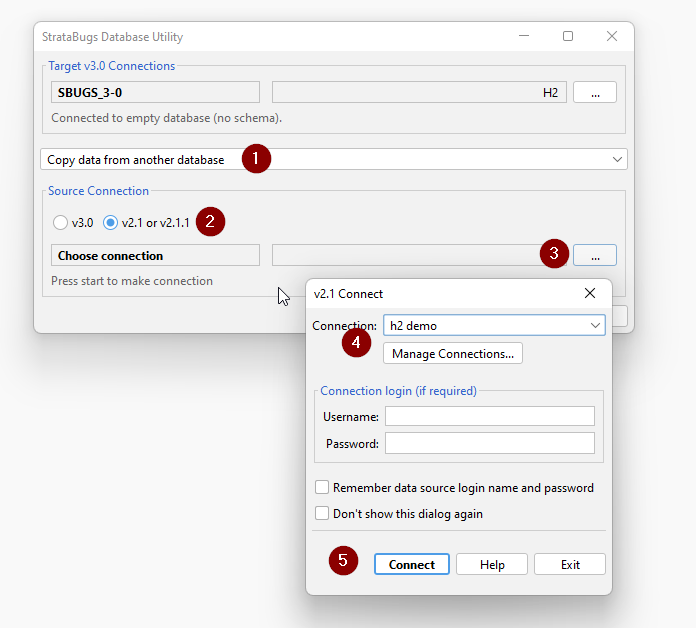The height and width of the screenshot is (628, 696).
Task: Minimize the StrataBugs Database Utility window
Action: tap(524, 37)
